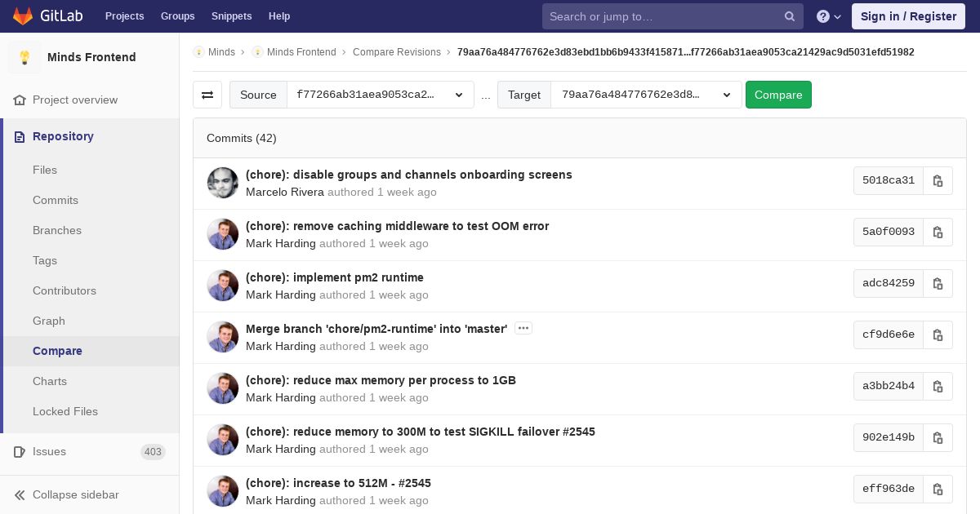Click the Minds Frontend project title in sidebar
980x514 pixels.
coord(91,57)
